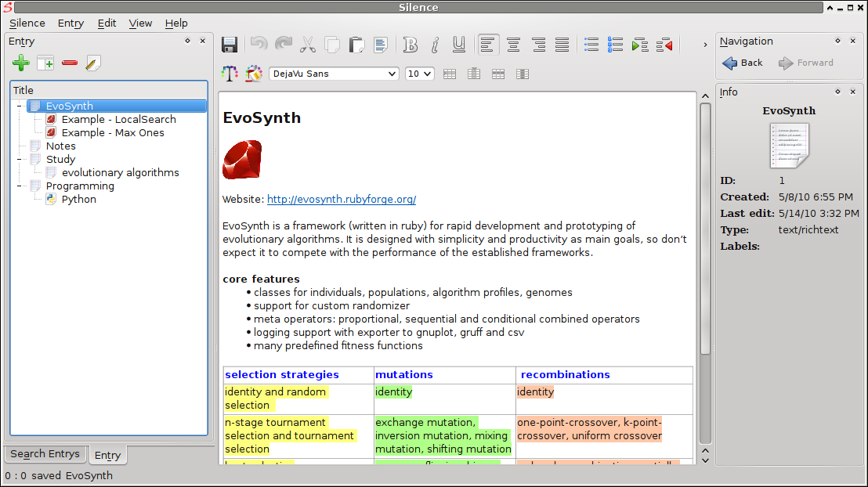
Task: Open the View menu
Action: 140,23
